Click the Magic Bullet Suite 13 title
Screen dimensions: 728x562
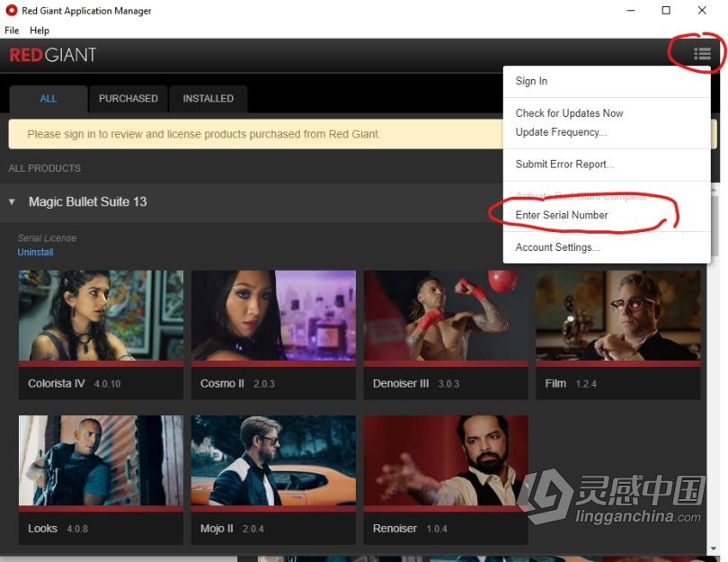[x=88, y=201]
